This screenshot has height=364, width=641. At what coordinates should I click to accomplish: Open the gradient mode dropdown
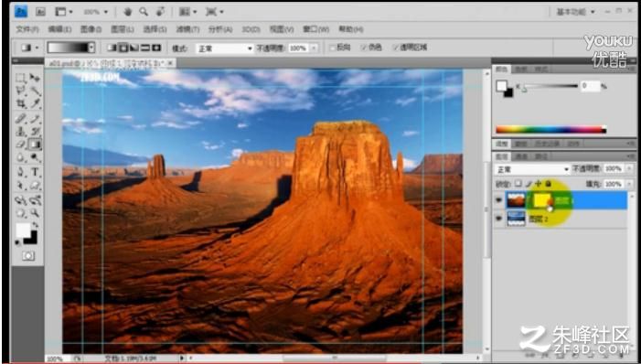(x=224, y=48)
